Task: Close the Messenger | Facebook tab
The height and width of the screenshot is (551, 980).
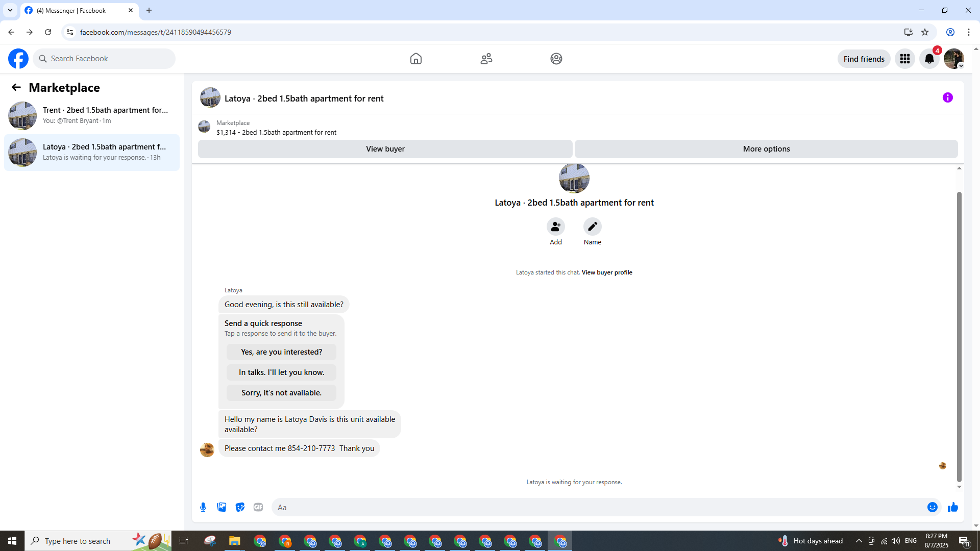Action: 131,10
